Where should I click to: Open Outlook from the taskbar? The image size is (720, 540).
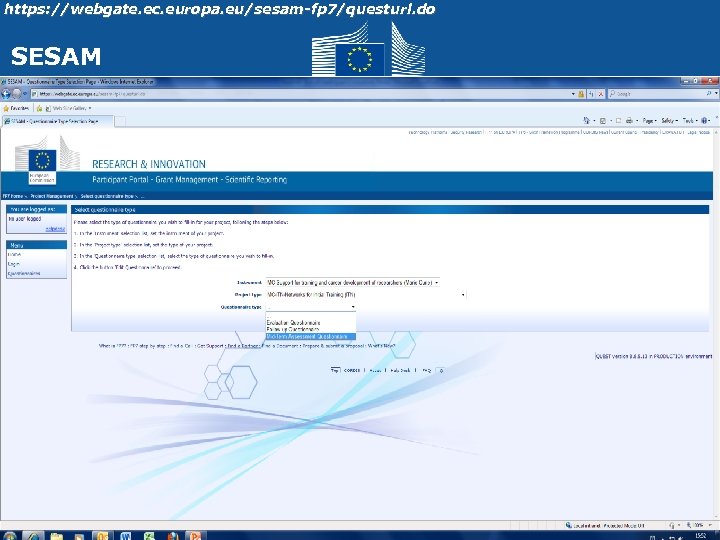(x=102, y=536)
